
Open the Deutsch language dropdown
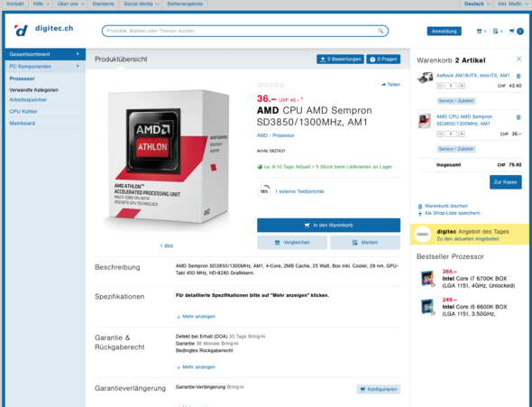(x=477, y=5)
